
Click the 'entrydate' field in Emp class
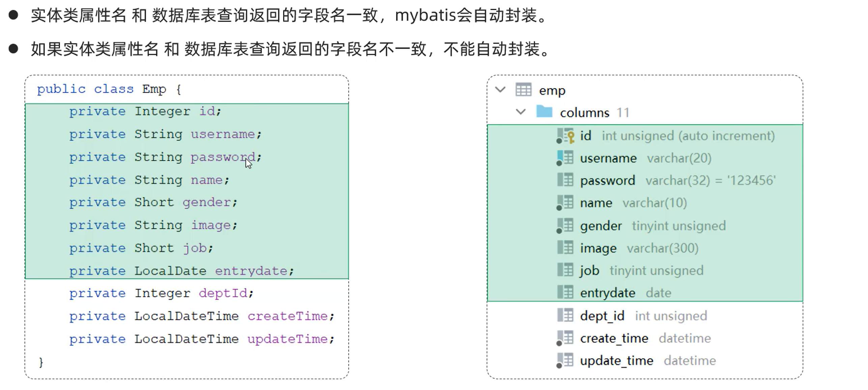[x=251, y=271]
